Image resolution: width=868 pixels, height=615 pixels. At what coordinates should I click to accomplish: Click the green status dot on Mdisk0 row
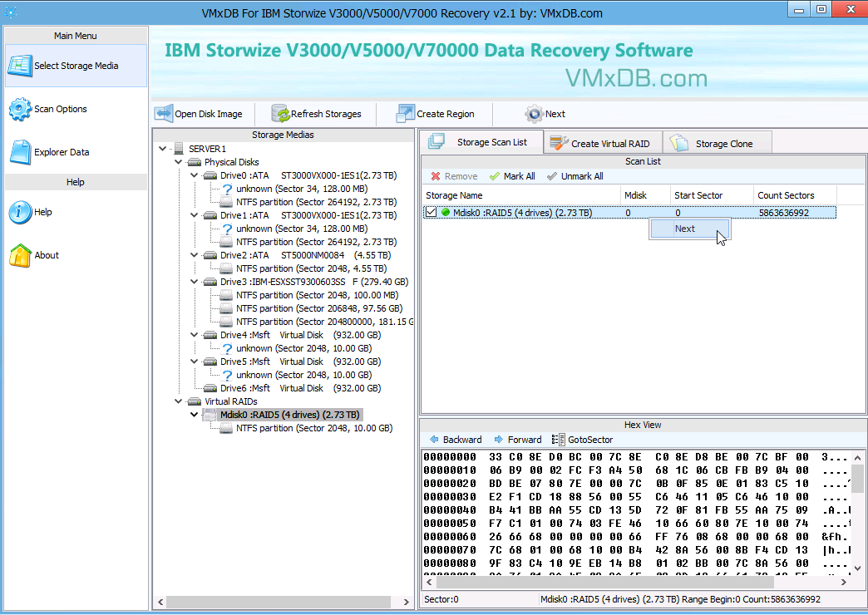[446, 213]
